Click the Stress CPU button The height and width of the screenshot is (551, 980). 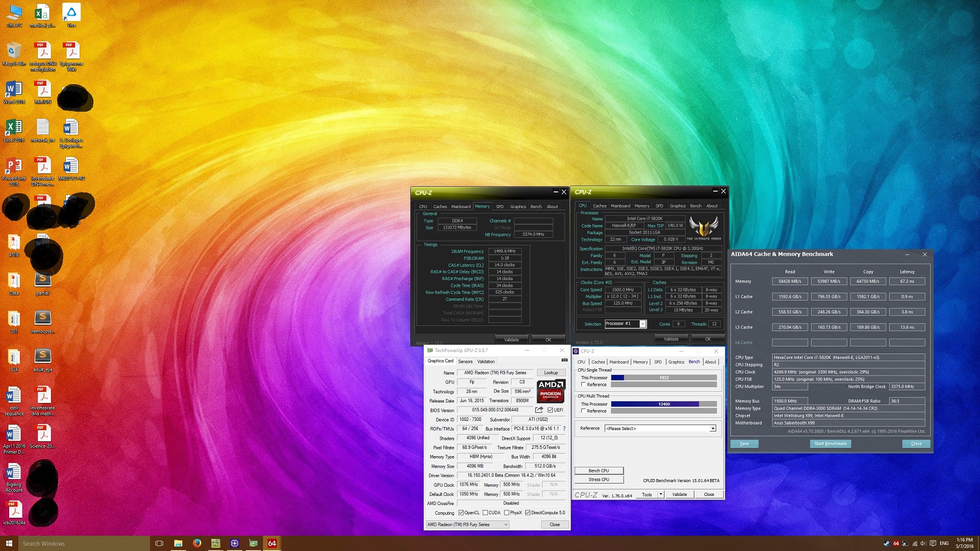599,480
